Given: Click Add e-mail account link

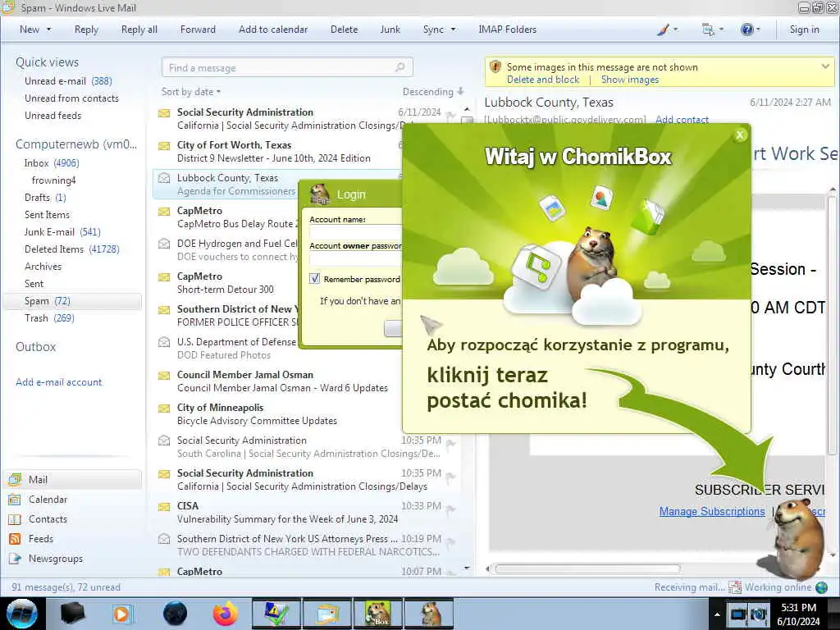Looking at the screenshot, I should 59,382.
